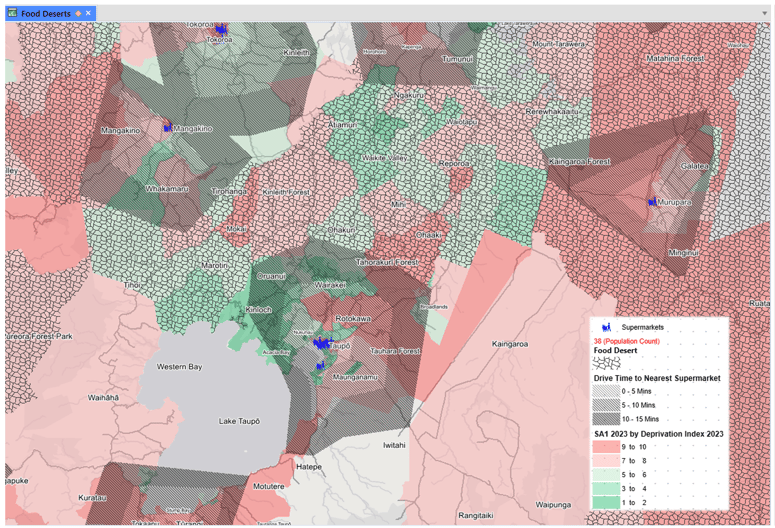The width and height of the screenshot is (775, 528).
Task: Click the 'Maunganamu' map label
Action: pos(355,377)
